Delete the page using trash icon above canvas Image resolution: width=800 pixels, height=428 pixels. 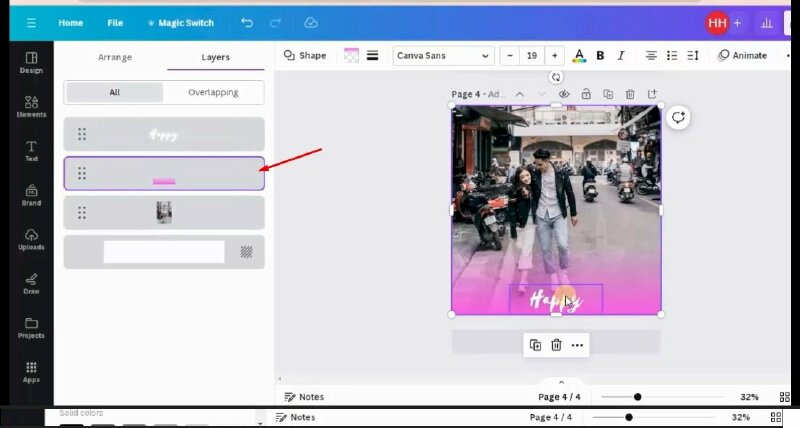coord(629,94)
